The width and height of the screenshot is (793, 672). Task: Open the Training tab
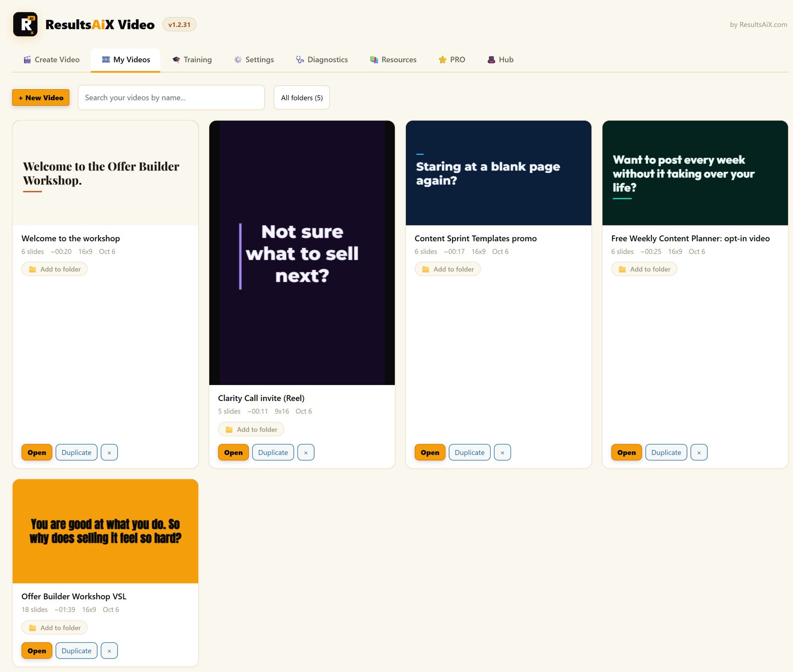[x=192, y=59]
